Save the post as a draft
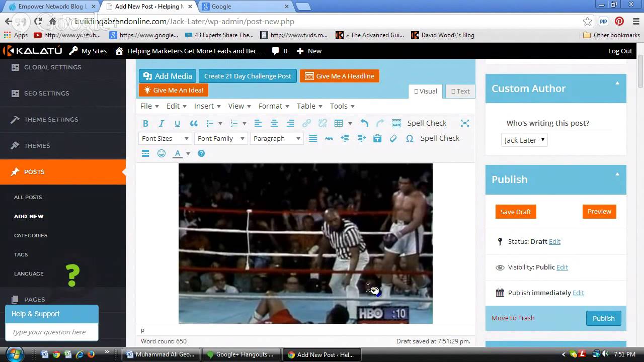The width and height of the screenshot is (644, 362). 516,212
